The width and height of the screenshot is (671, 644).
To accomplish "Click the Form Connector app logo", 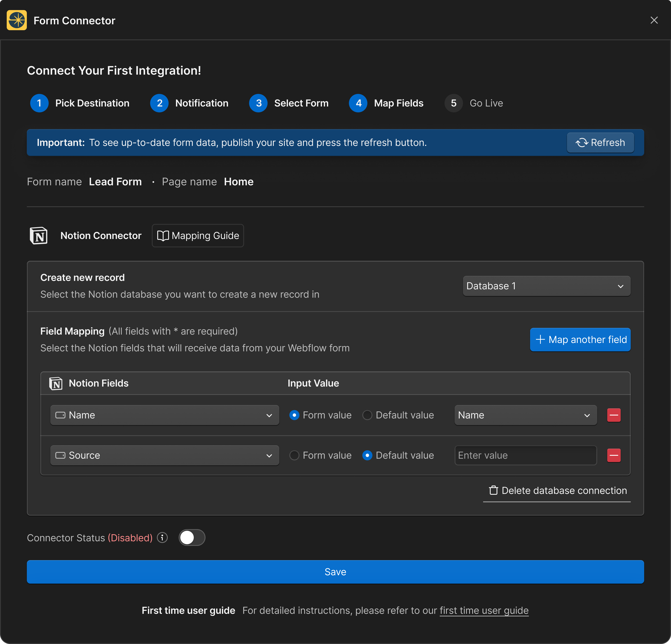I will tap(17, 21).
